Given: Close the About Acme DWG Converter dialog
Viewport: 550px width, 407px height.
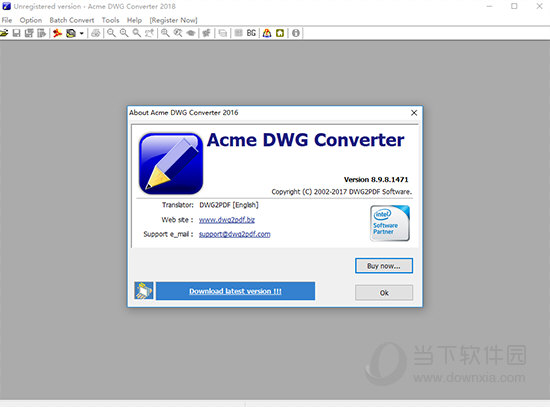Looking at the screenshot, I should pos(414,113).
